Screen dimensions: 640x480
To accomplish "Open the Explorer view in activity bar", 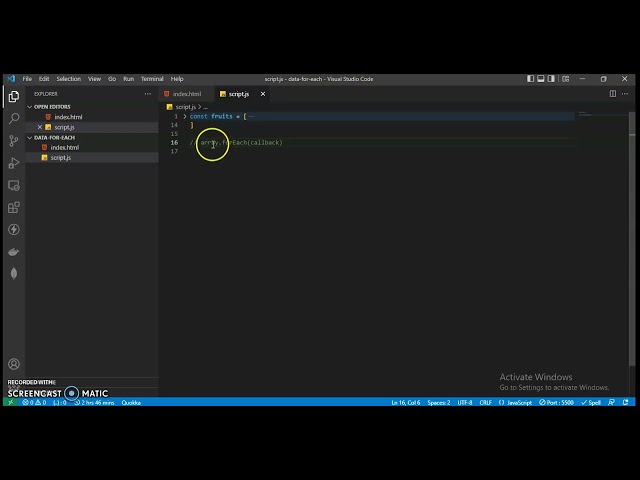I will click(x=14, y=97).
